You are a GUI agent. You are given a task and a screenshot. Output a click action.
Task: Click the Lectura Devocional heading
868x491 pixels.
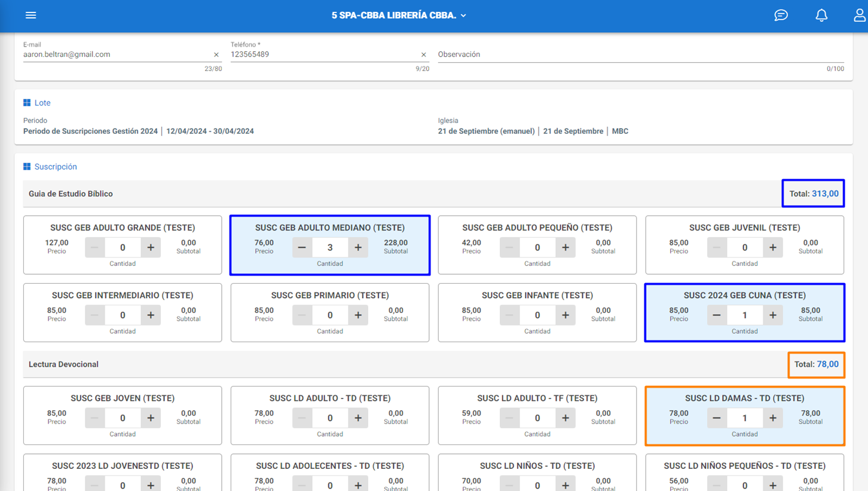click(63, 364)
